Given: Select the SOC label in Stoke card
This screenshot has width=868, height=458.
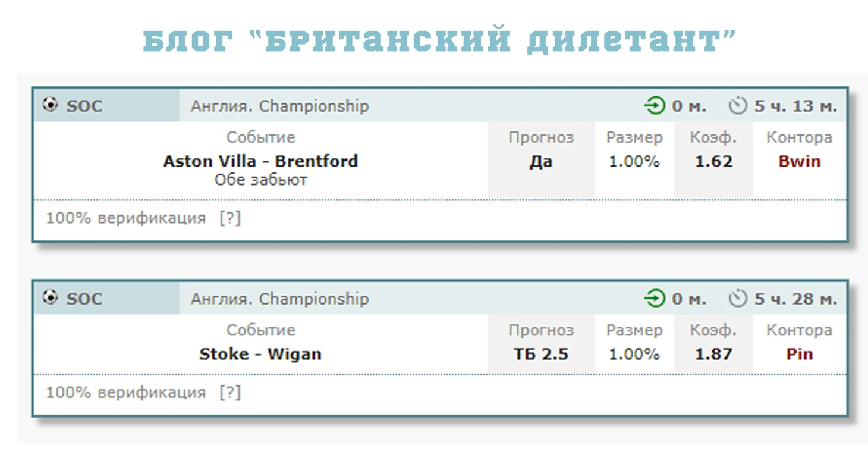Looking at the screenshot, I should click(x=84, y=299).
